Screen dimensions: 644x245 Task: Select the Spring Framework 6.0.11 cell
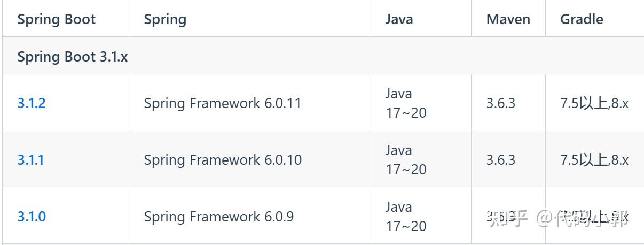pos(222,103)
